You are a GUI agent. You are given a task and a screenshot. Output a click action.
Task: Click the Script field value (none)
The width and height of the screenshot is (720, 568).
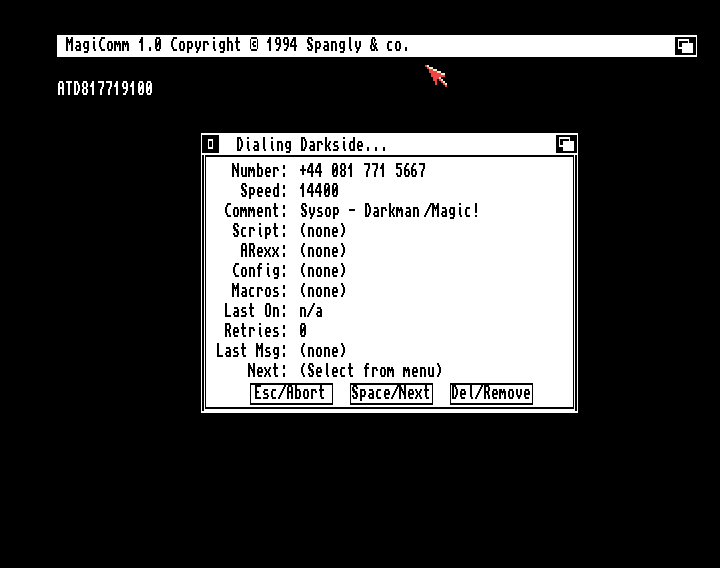coord(323,231)
